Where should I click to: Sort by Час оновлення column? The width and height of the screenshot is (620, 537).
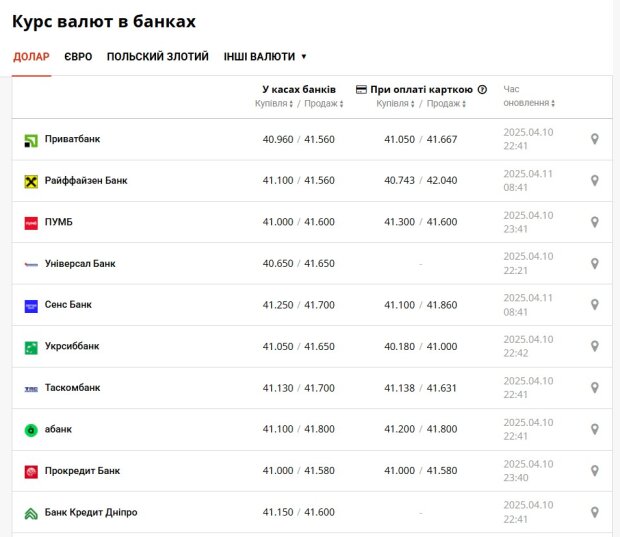pyautogui.click(x=529, y=96)
